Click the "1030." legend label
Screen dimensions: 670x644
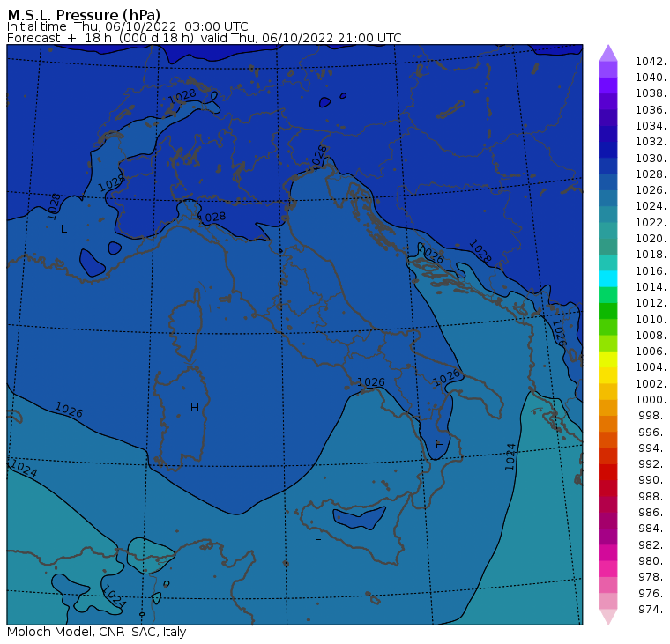(x=651, y=158)
